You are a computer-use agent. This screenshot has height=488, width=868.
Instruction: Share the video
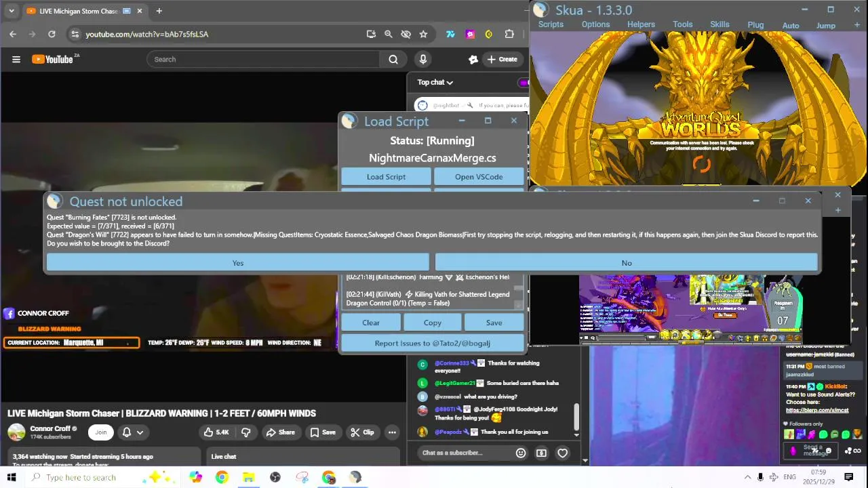click(x=280, y=432)
